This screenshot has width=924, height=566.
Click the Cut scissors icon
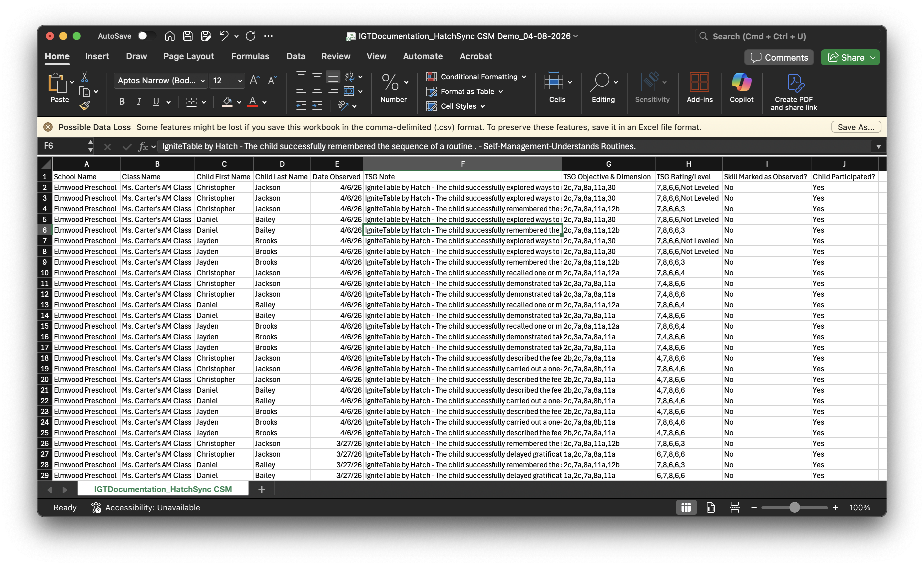85,77
